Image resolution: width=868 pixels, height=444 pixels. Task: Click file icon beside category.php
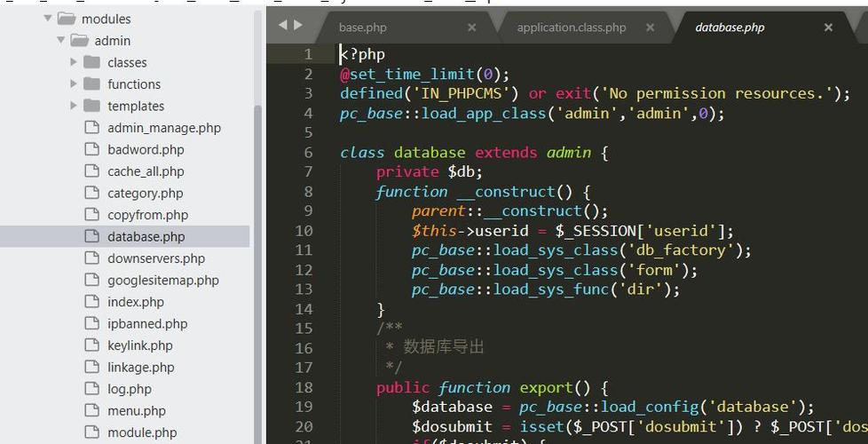(x=91, y=193)
